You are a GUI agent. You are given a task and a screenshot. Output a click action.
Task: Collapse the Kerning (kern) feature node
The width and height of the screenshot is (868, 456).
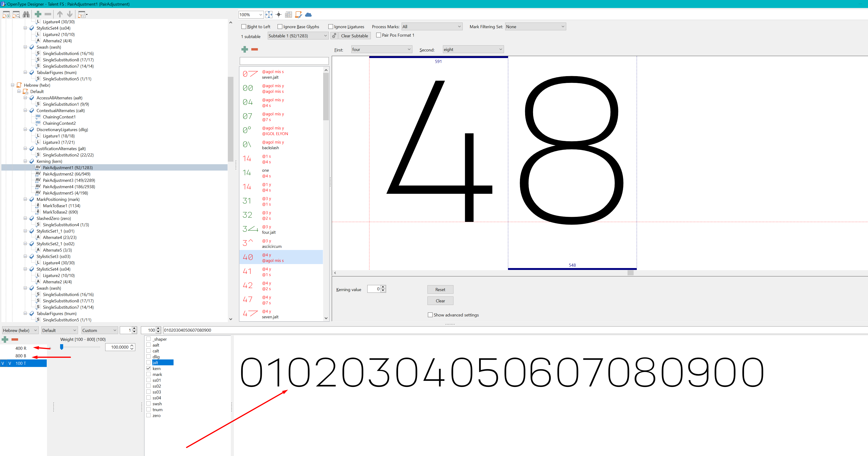pos(25,161)
